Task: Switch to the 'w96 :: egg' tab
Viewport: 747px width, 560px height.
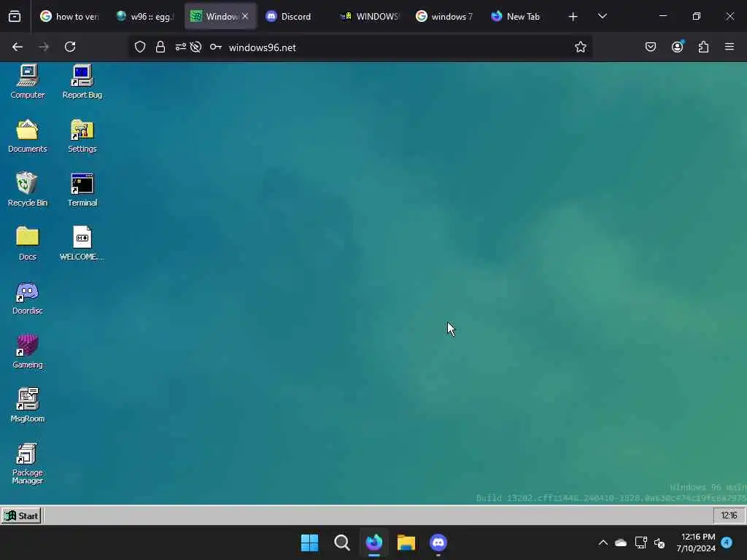Action: coord(146,17)
